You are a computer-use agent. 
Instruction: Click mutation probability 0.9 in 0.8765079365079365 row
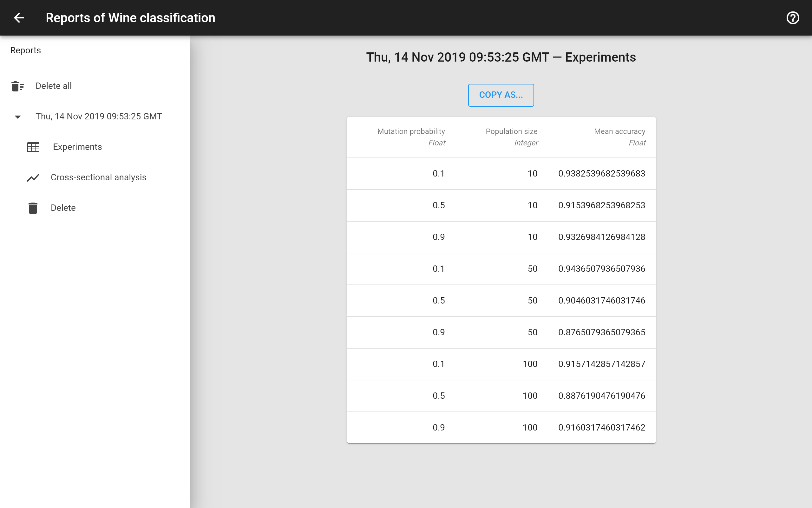(439, 332)
